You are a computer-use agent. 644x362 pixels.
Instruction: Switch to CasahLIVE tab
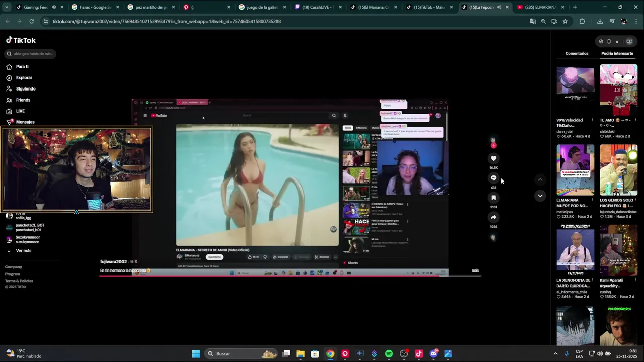click(x=317, y=7)
